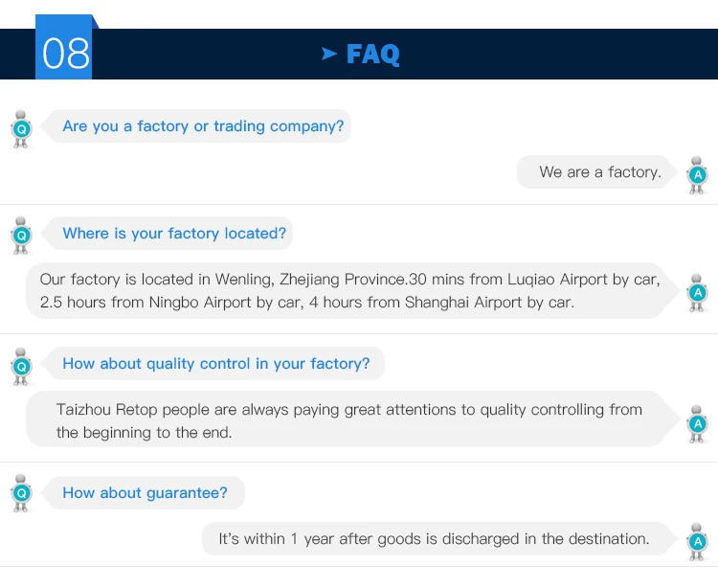Click the A robot icon beside 'We are a factory'

point(698,175)
